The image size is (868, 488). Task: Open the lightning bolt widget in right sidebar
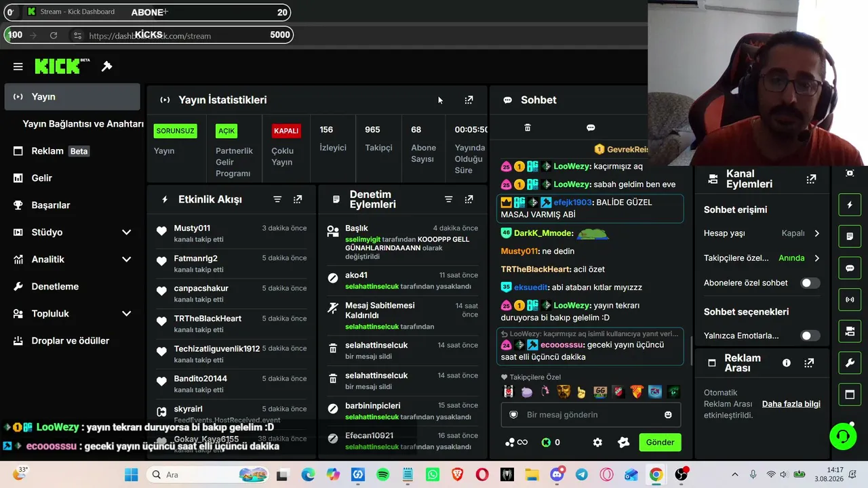click(850, 205)
